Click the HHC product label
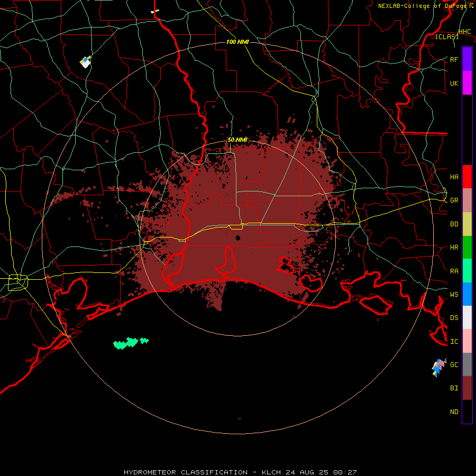 click(x=464, y=32)
